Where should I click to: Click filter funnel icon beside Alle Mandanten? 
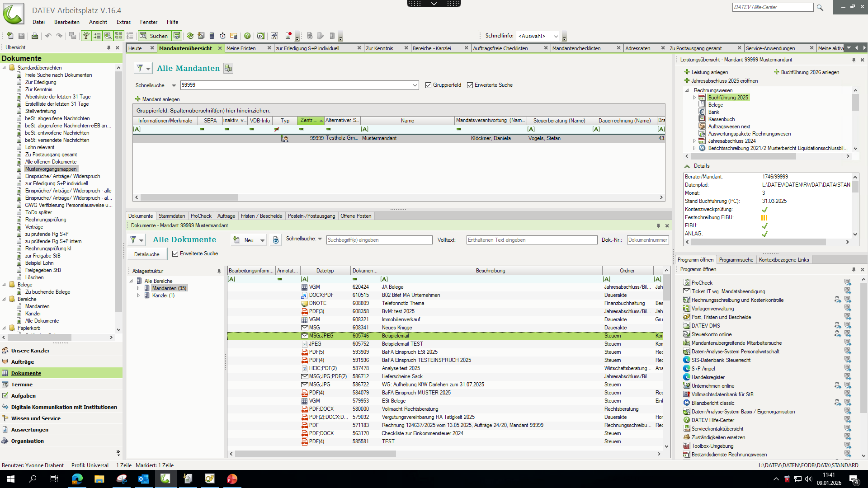coord(140,68)
